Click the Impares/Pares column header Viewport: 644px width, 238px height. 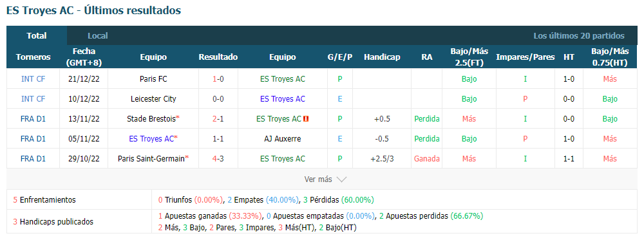pos(526,57)
